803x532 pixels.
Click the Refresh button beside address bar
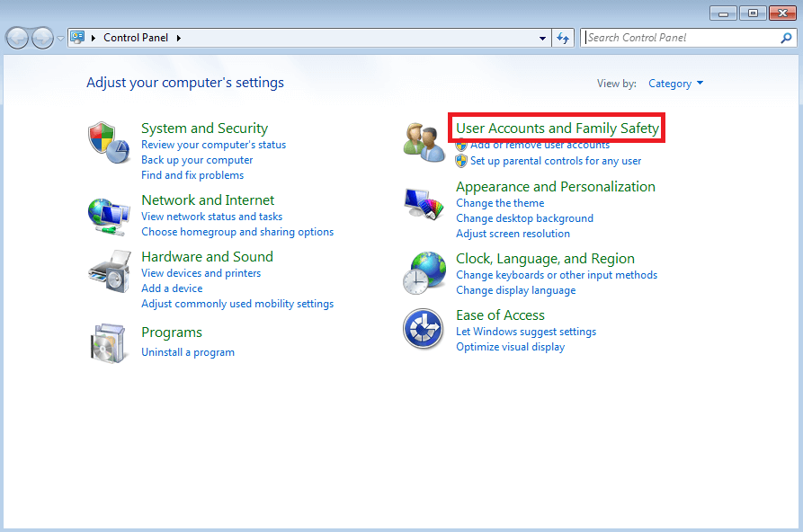(x=563, y=38)
